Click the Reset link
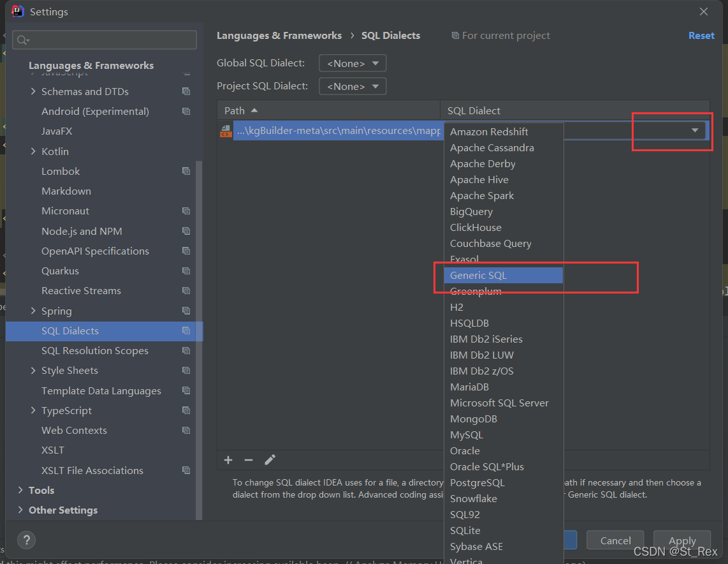The width and height of the screenshot is (728, 564). 701,36
